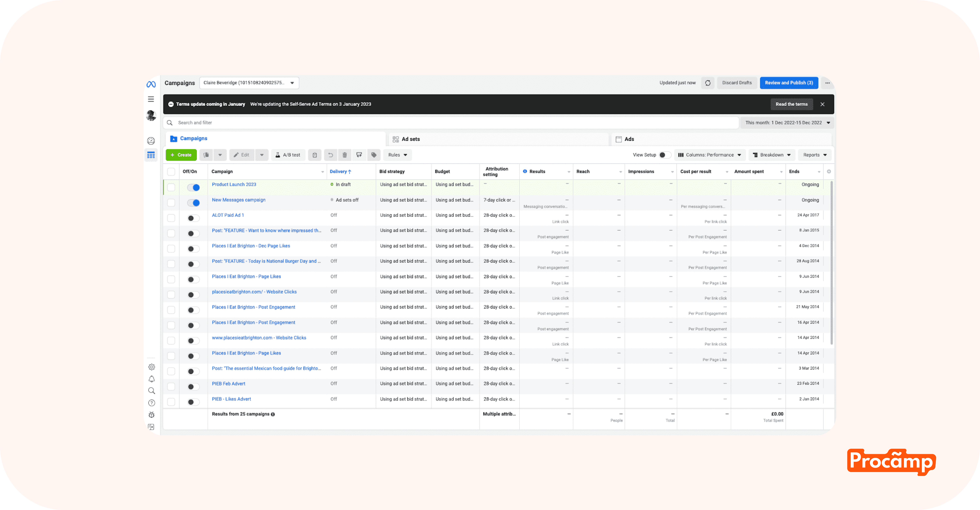Turn on PIEB Feb Advert campaign switch
Screen dimensions: 980x510
pos(193,387)
